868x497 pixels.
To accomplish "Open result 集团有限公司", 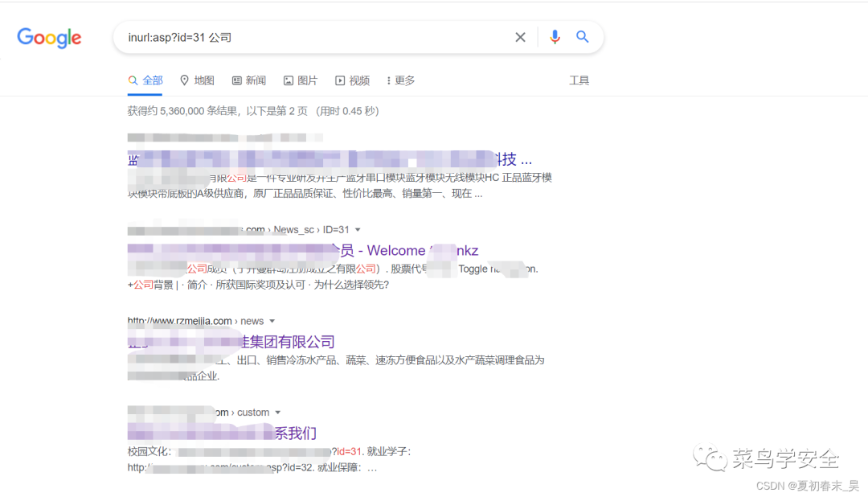I will click(231, 342).
